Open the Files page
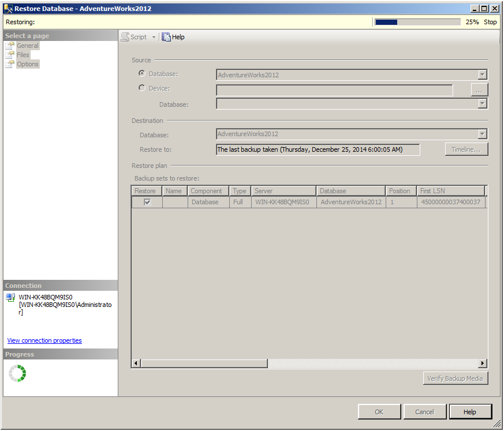504x431 pixels. tap(23, 55)
